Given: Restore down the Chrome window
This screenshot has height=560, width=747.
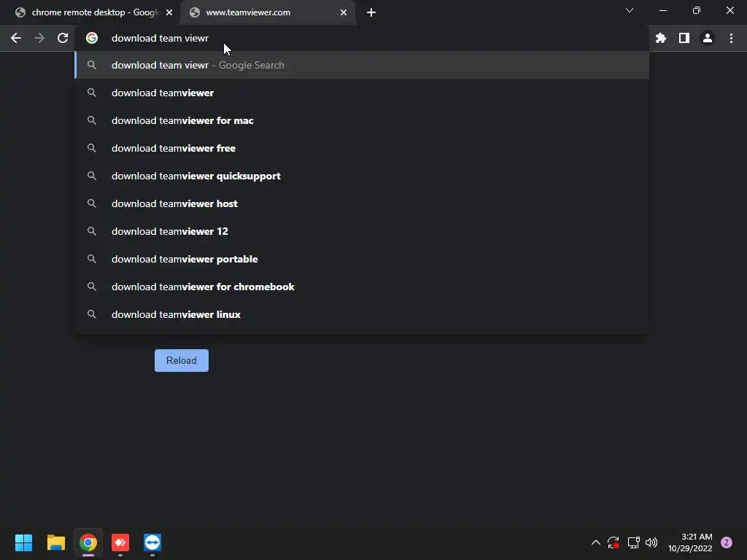Looking at the screenshot, I should tap(697, 10).
